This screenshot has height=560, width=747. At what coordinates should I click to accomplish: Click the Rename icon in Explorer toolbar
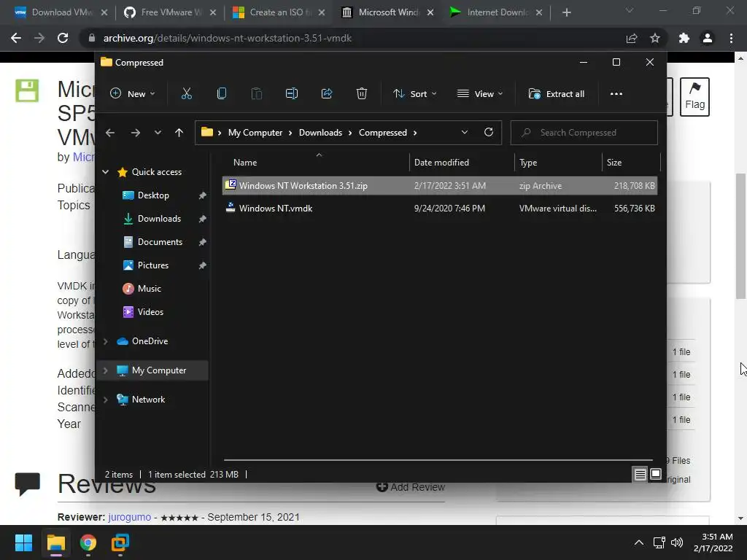[x=292, y=94]
